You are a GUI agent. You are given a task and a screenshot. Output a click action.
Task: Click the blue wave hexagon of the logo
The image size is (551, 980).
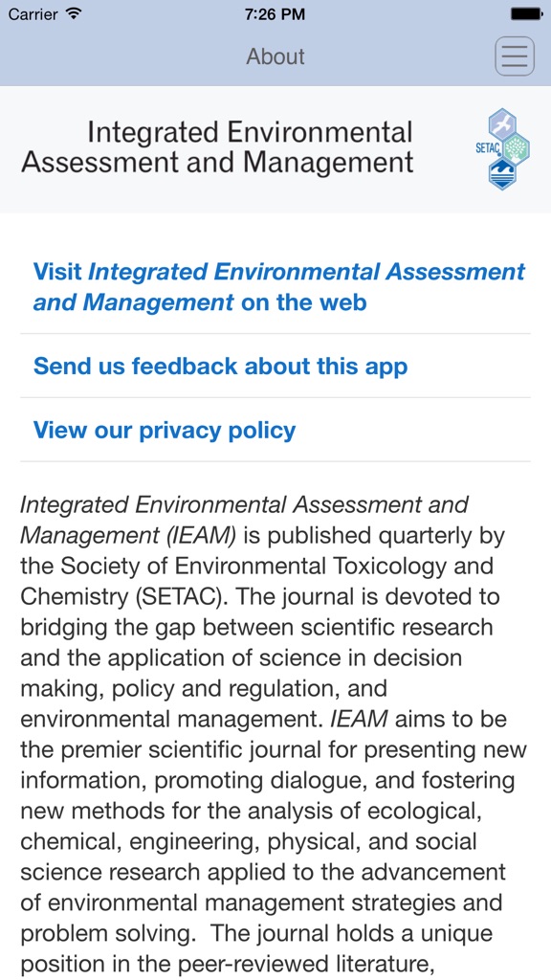(x=502, y=174)
